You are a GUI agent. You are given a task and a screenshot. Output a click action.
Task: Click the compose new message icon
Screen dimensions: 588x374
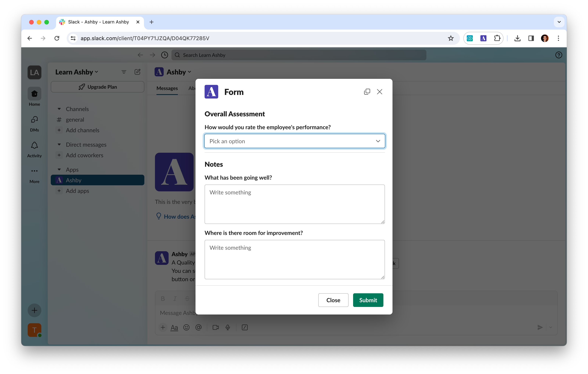(x=138, y=72)
